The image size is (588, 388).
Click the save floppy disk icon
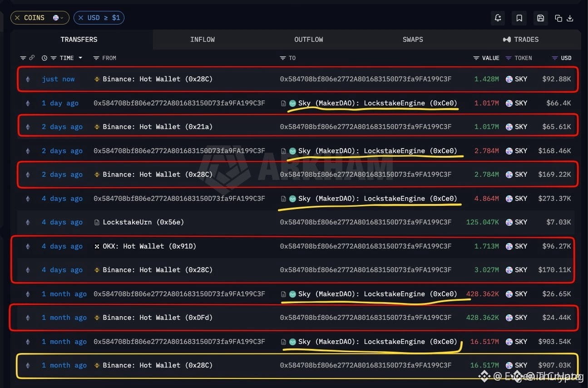pos(540,18)
